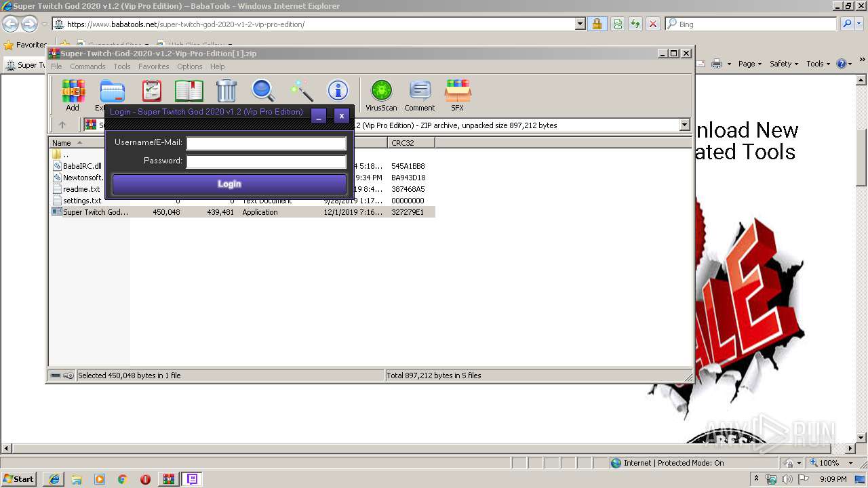Expand the search provider dropdown arrow
Image resolution: width=868 pixels, height=488 pixels.
[x=859, y=24]
